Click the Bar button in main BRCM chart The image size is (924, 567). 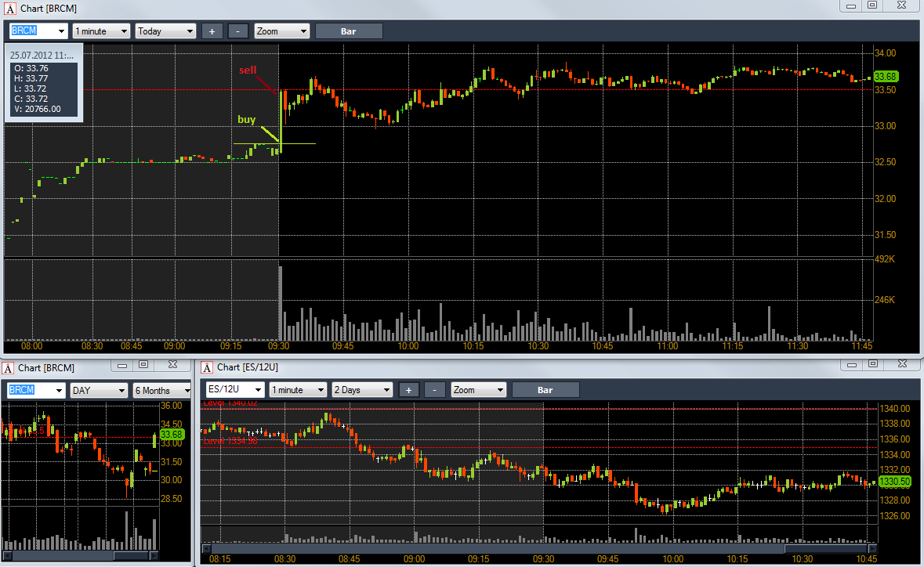349,31
